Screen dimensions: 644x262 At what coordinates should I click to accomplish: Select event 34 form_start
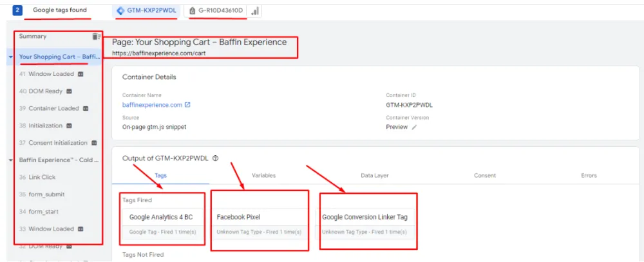(x=39, y=212)
